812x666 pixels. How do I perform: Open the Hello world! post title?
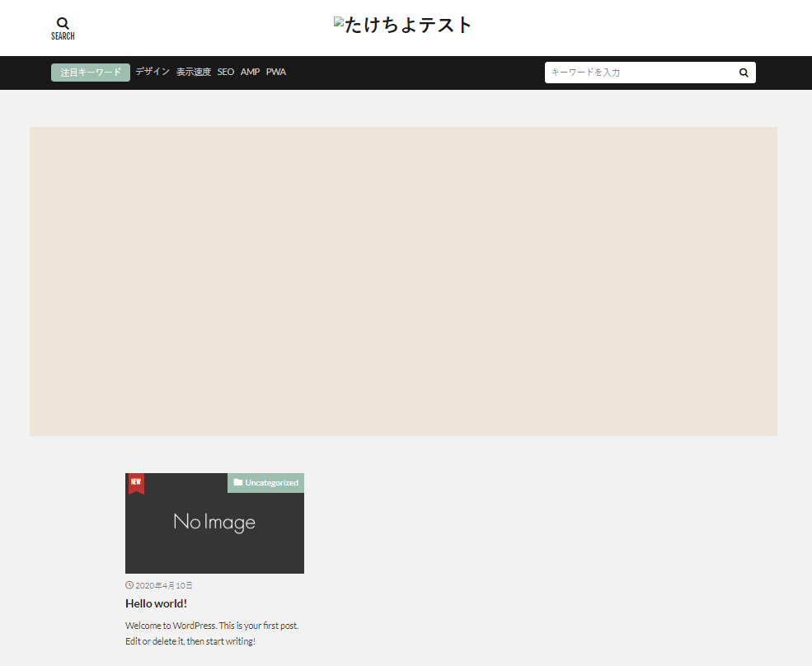click(157, 603)
